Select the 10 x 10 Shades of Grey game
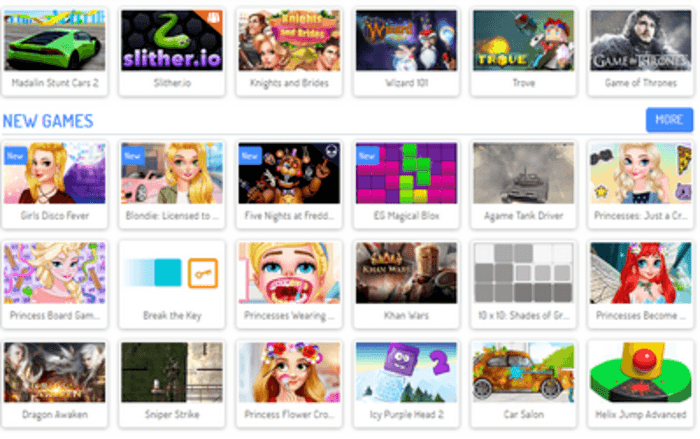 (x=523, y=273)
